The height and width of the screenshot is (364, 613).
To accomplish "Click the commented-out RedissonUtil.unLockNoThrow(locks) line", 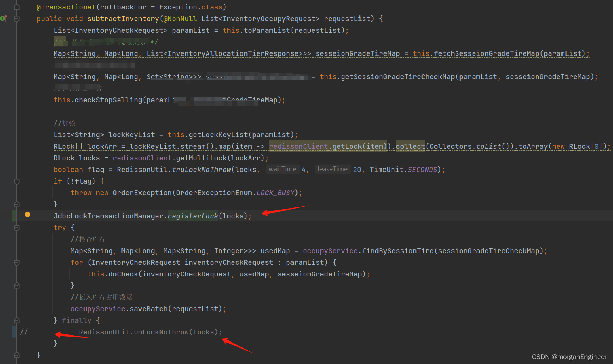I will point(150,332).
